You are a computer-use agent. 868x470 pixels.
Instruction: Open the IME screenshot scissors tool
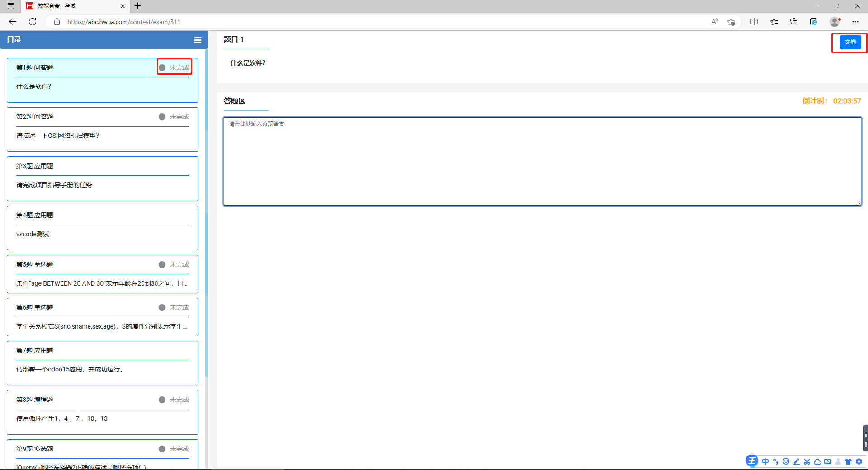click(x=807, y=461)
